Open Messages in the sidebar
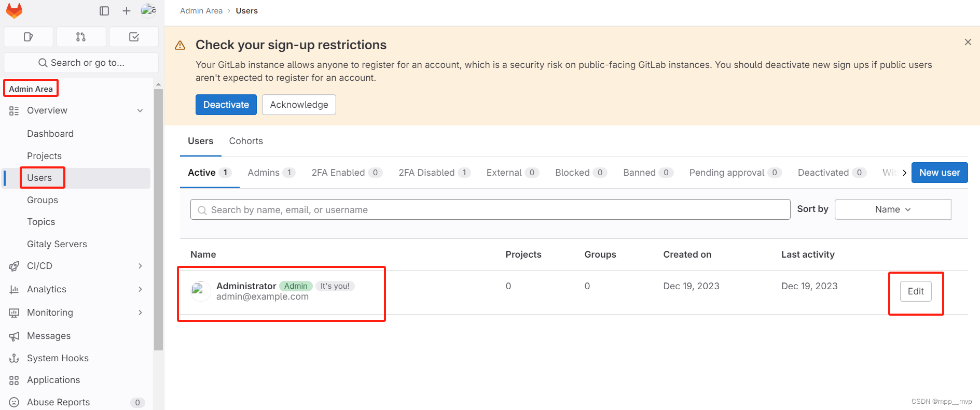 49,336
